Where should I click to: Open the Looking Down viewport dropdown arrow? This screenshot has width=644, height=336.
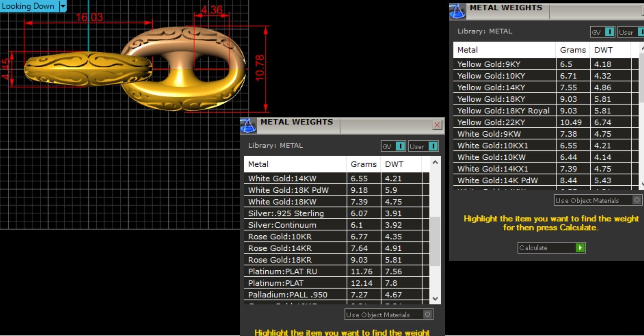63,6
